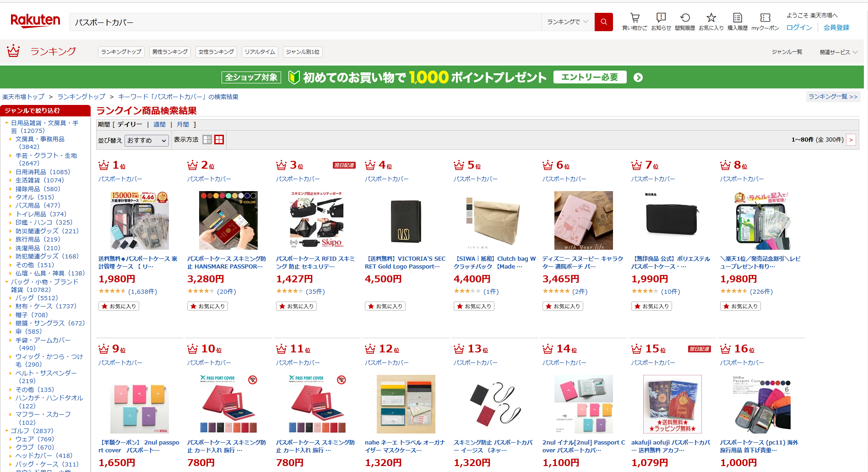Select the 男性ランキング tab
This screenshot has width=868, height=472.
(x=170, y=52)
